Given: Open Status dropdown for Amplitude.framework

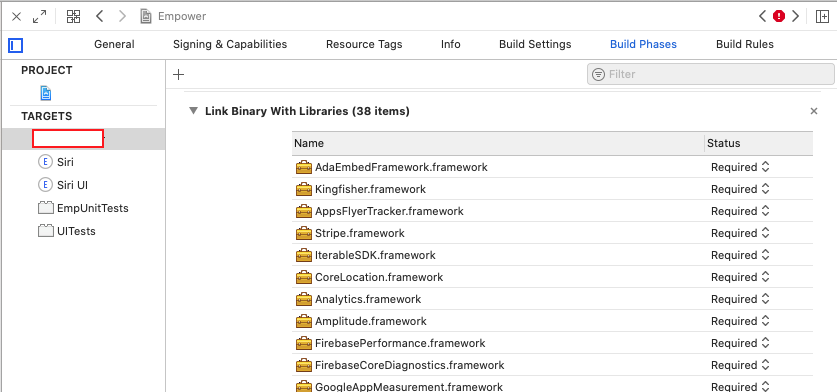Looking at the screenshot, I should tap(741, 322).
